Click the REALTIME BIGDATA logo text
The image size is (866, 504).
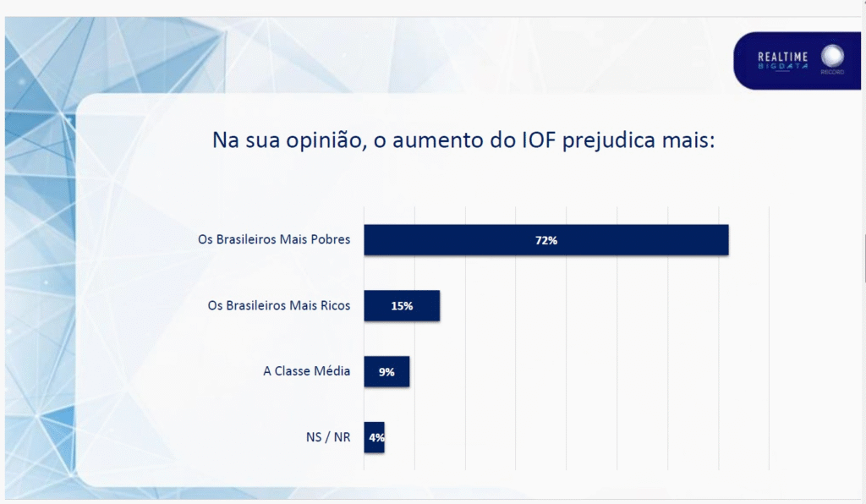782,61
